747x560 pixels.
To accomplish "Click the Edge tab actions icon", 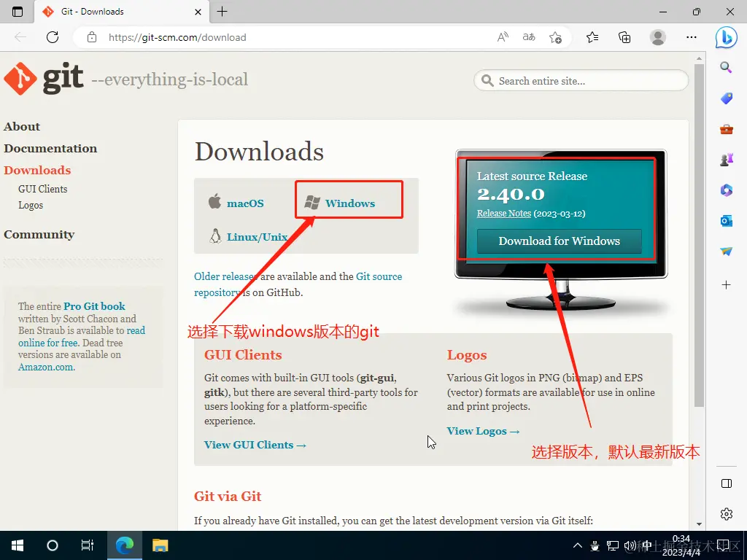I will 18,12.
